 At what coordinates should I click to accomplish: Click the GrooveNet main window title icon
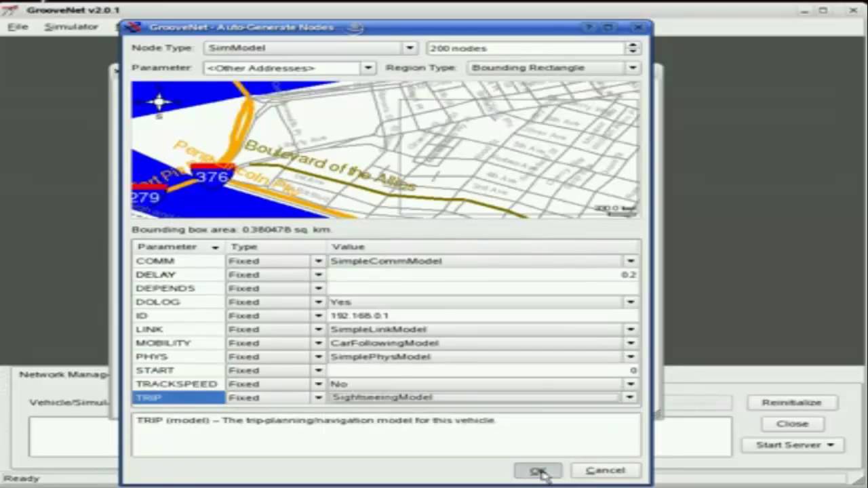(x=10, y=9)
